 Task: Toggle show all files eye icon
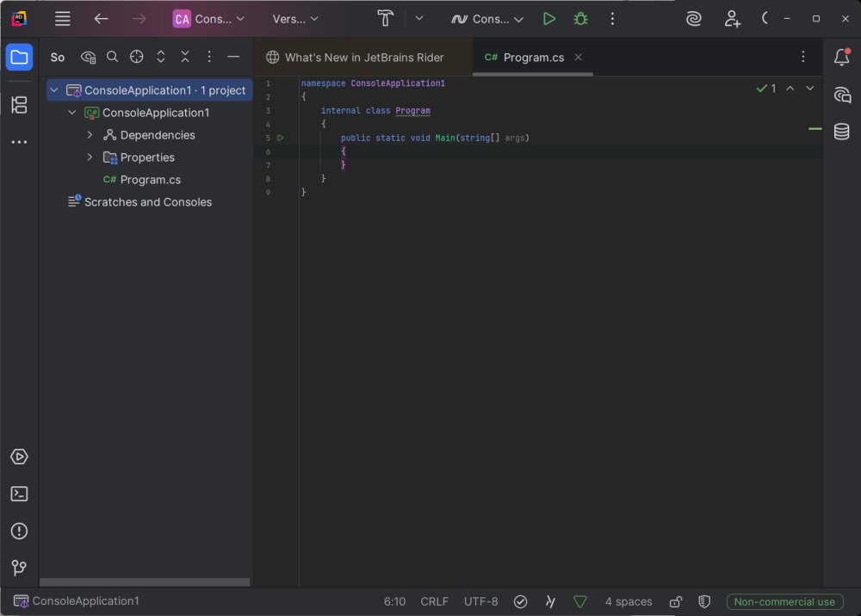coord(88,57)
